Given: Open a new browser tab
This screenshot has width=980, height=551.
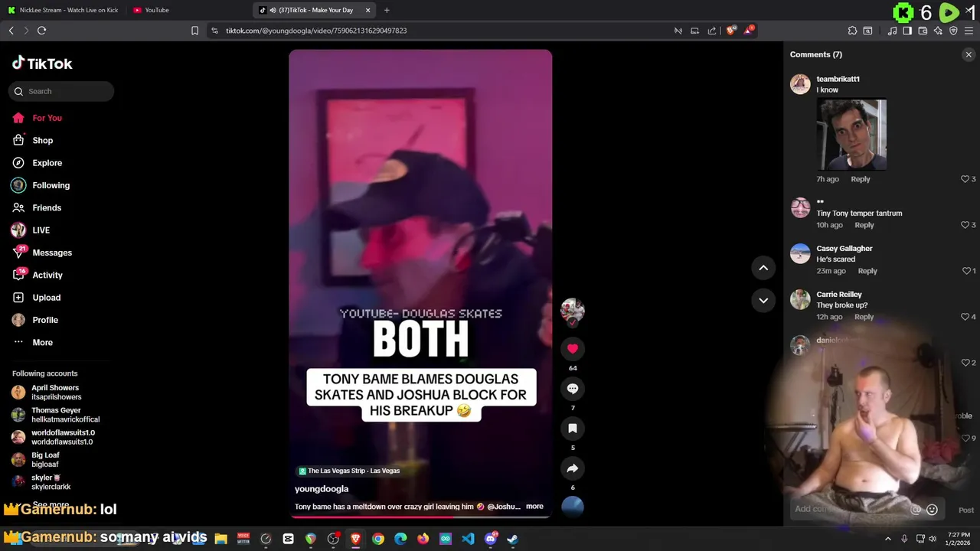Looking at the screenshot, I should click(387, 10).
